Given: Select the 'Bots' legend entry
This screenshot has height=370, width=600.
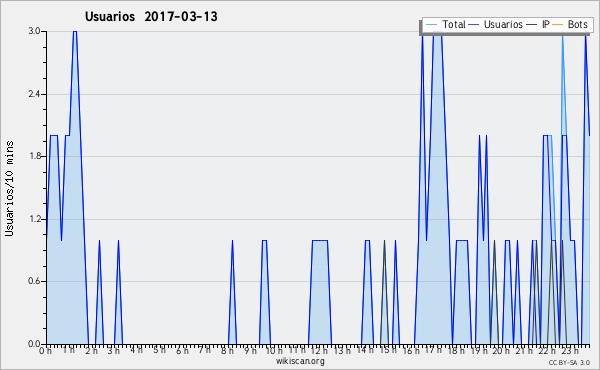Looking at the screenshot, I should click(x=577, y=25).
